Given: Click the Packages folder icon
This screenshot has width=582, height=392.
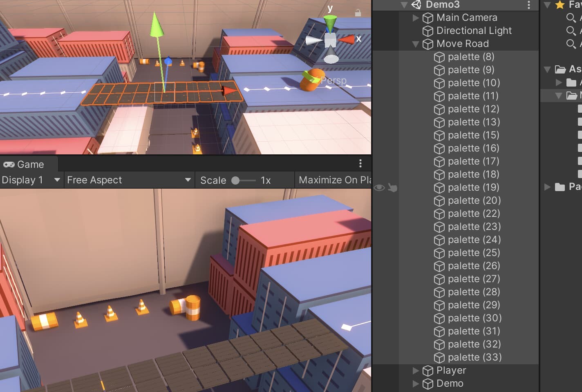Looking at the screenshot, I should point(560,187).
